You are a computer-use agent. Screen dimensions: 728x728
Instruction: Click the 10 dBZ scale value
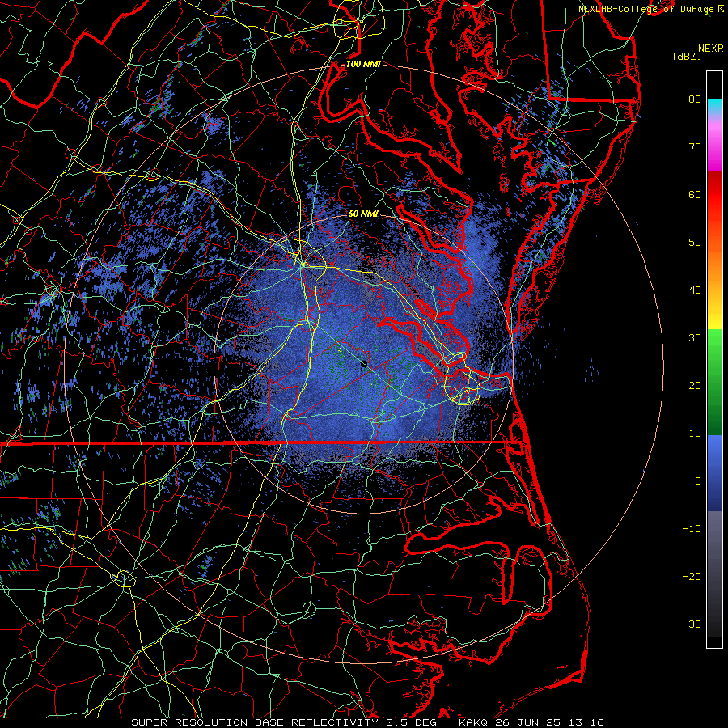click(695, 434)
